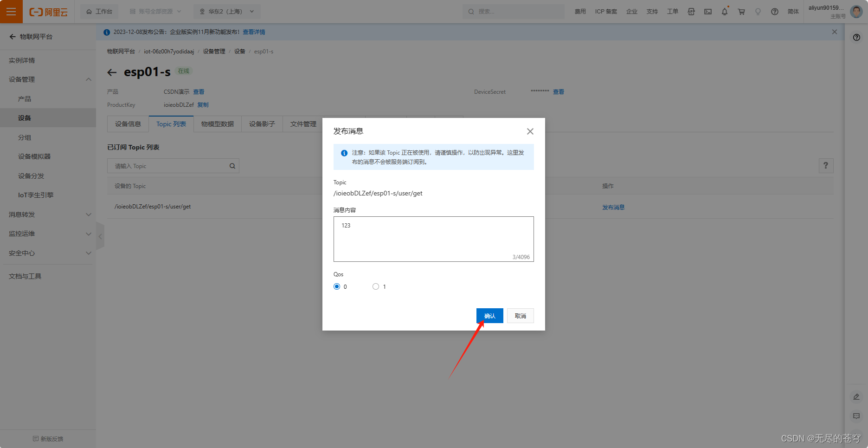Click 查看 next to CSDN演示 product

click(199, 92)
